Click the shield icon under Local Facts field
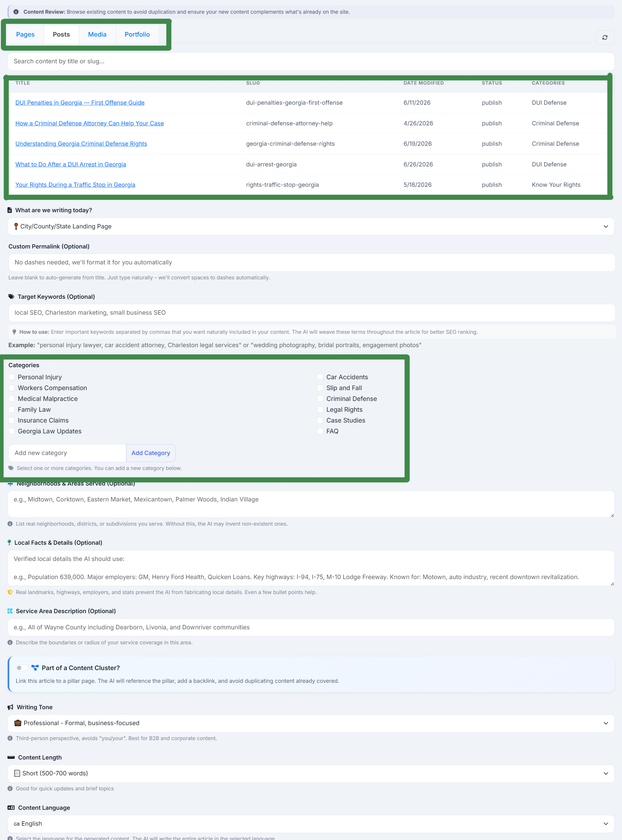 click(x=10, y=592)
